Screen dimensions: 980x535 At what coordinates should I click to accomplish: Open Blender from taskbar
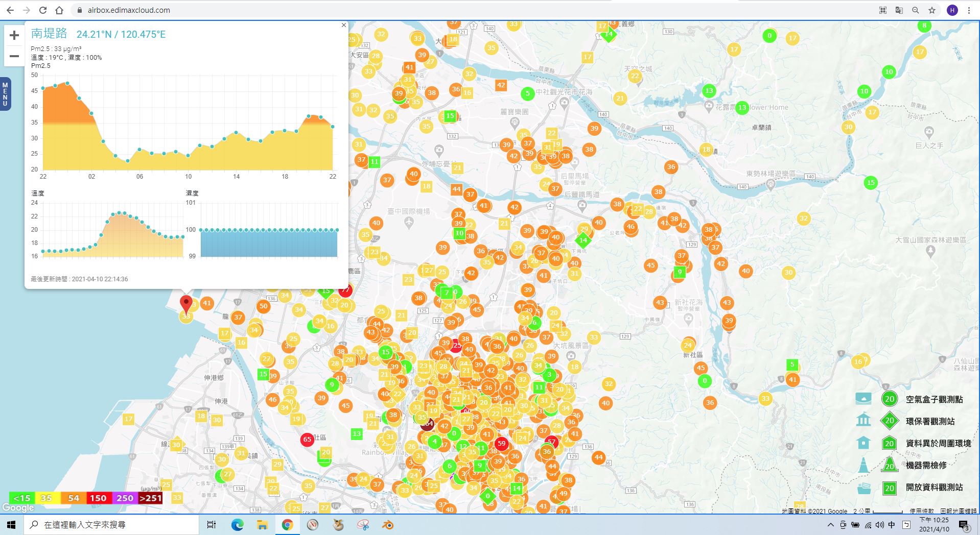pos(388,525)
